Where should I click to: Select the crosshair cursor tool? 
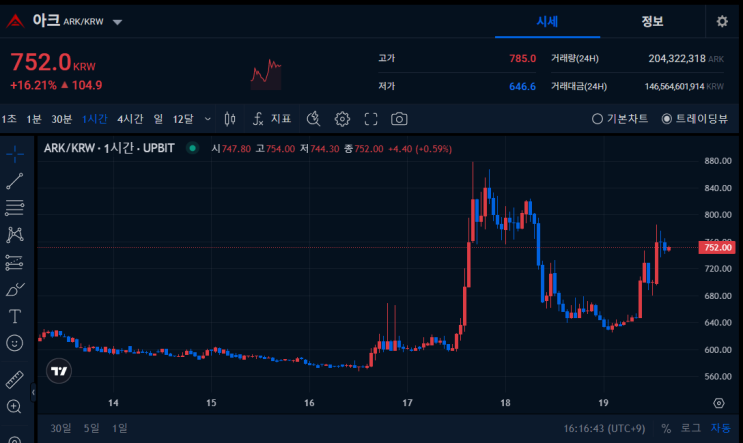click(15, 154)
